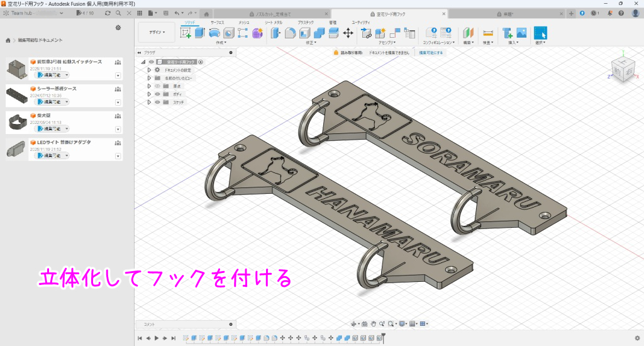Expand the ドキュメントの設定 tree node

149,70
